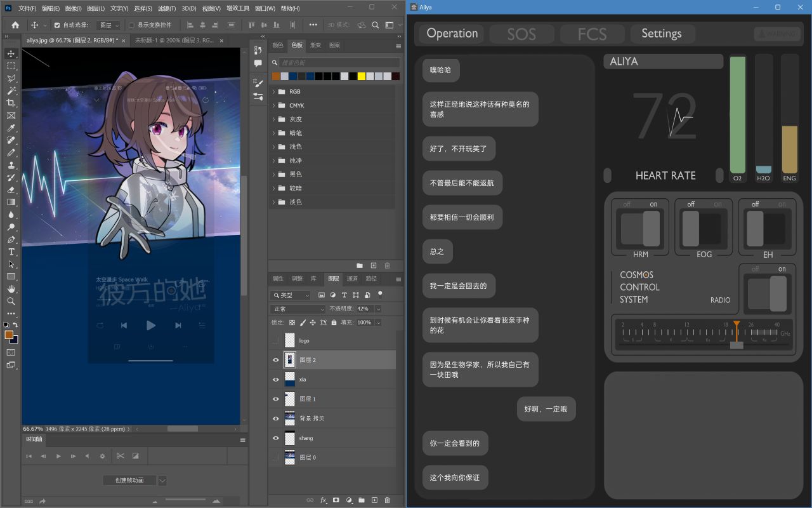
Task: Select the Move tool in toolbar
Action: (x=11, y=54)
